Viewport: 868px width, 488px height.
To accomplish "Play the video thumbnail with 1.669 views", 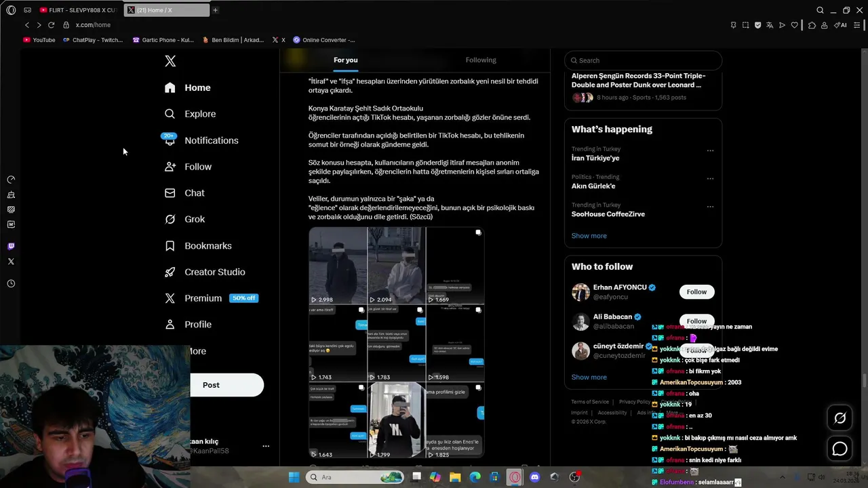I will 455,266.
